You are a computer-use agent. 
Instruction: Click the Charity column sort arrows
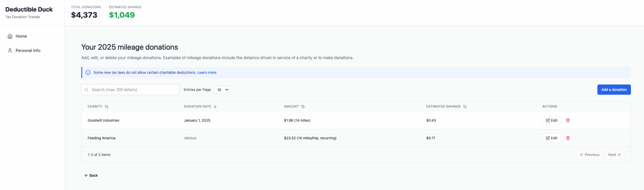(x=106, y=107)
